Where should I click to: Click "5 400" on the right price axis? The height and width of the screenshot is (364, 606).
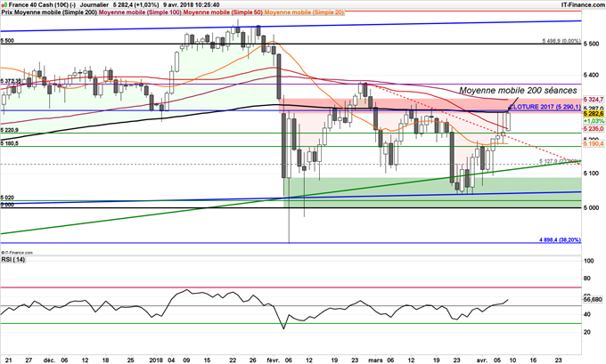[592, 75]
